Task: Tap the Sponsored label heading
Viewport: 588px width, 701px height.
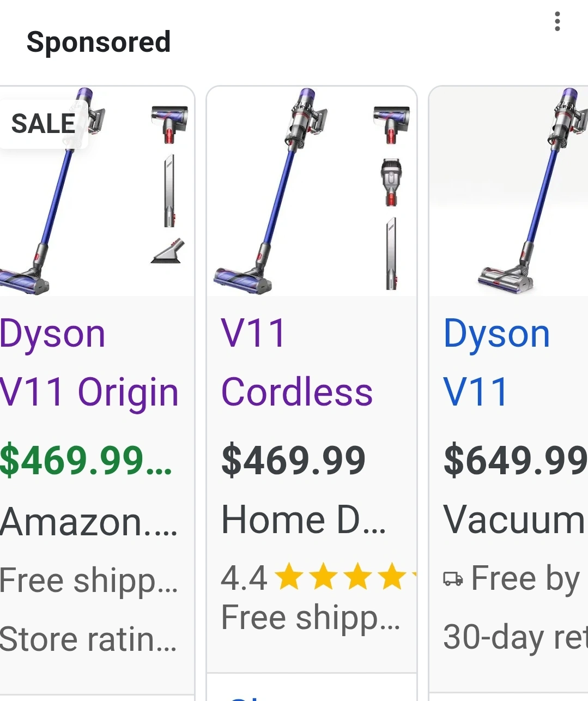Action: [x=99, y=42]
